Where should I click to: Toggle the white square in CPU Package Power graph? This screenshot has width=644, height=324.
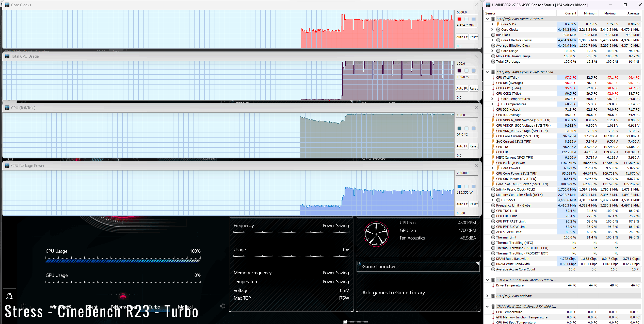pyautogui.click(x=466, y=186)
